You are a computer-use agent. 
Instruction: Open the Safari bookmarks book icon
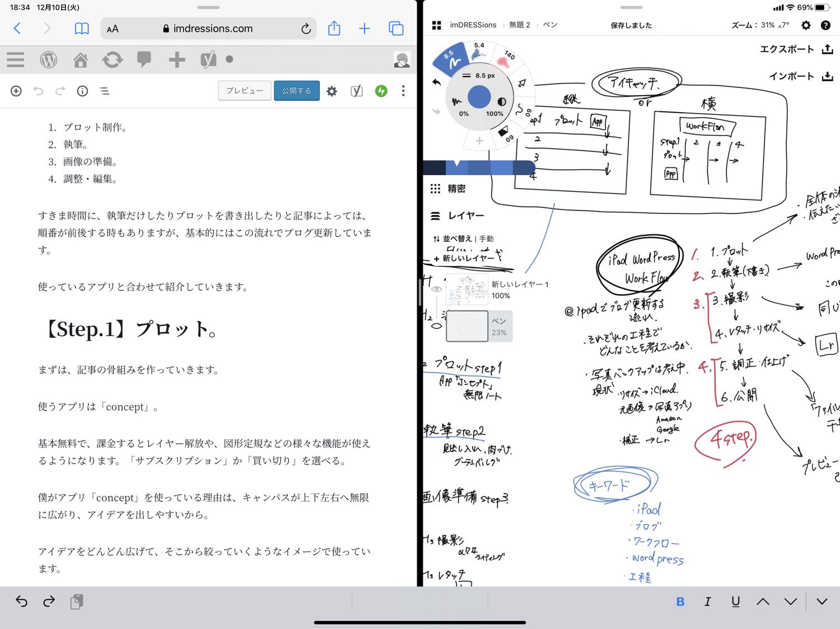82,29
